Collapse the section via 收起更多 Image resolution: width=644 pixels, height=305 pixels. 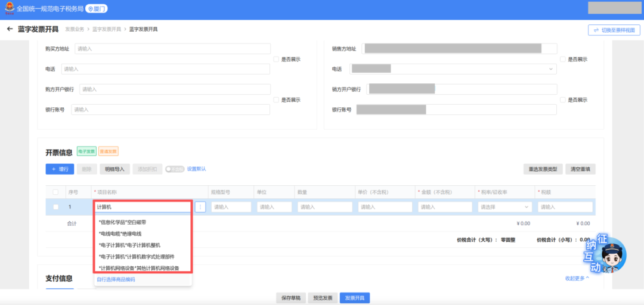click(x=577, y=278)
